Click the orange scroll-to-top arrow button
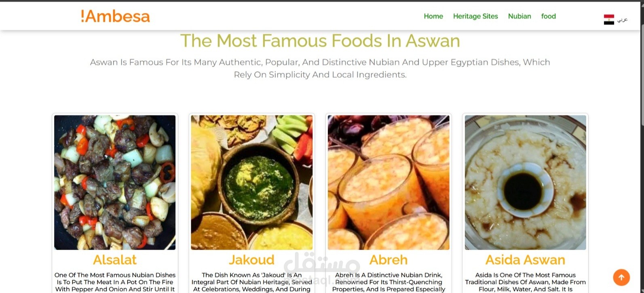This screenshot has height=293, width=644. 621,277
